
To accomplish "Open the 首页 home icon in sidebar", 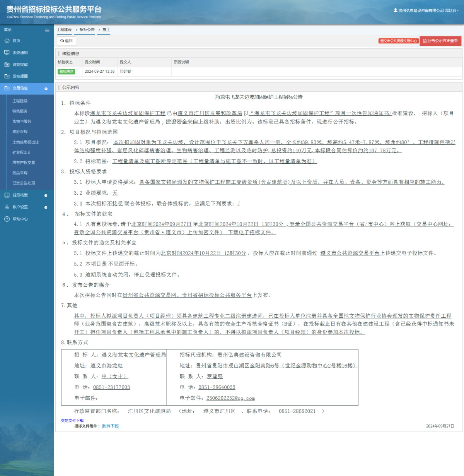I will 7,41.
